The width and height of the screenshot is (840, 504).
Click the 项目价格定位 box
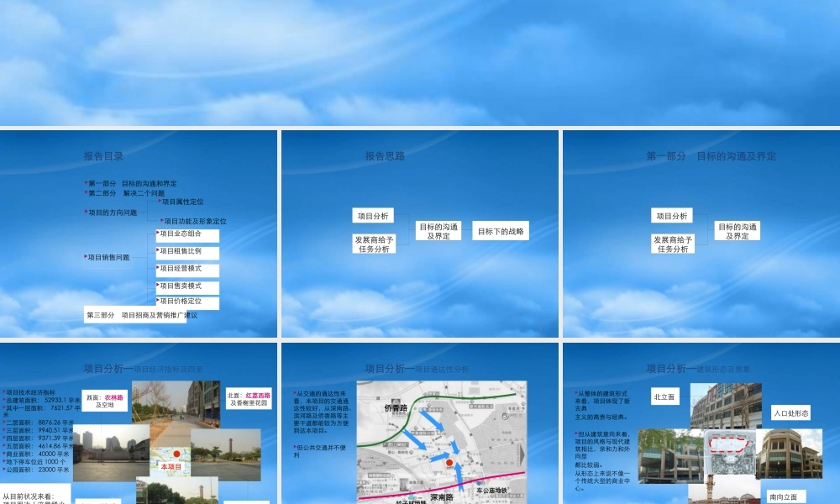coord(187,302)
